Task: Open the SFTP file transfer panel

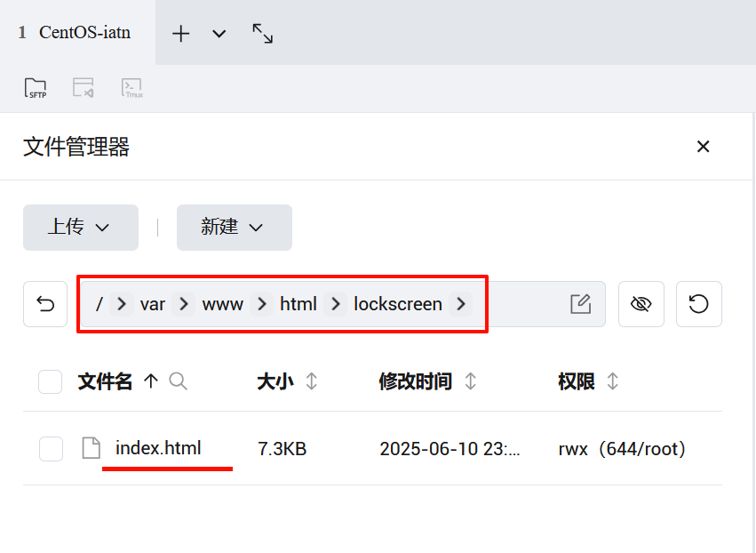Action: coord(36,87)
